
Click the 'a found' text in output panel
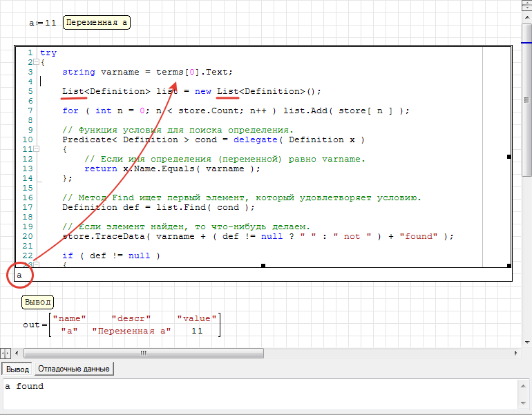pyautogui.click(x=24, y=386)
